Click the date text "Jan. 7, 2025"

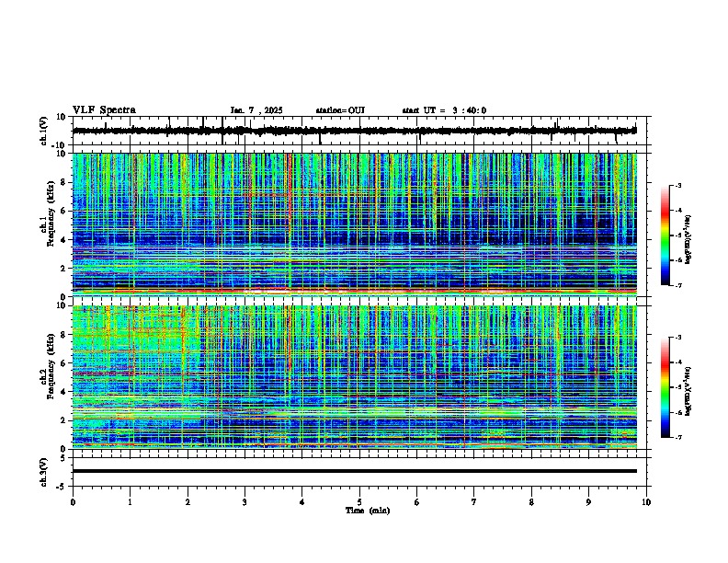coord(256,110)
